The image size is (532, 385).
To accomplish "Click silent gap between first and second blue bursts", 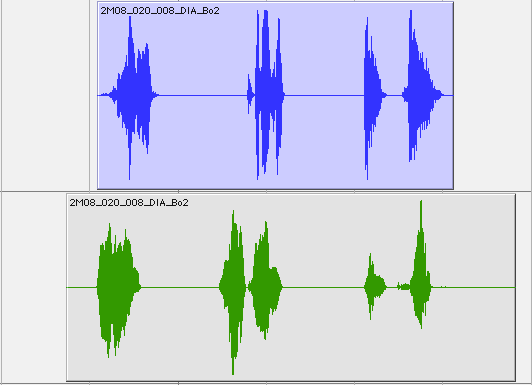I will coord(203,95).
